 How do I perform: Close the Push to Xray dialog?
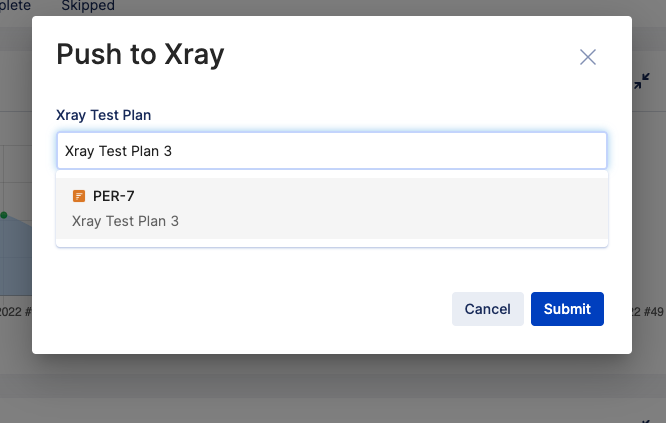pos(588,57)
